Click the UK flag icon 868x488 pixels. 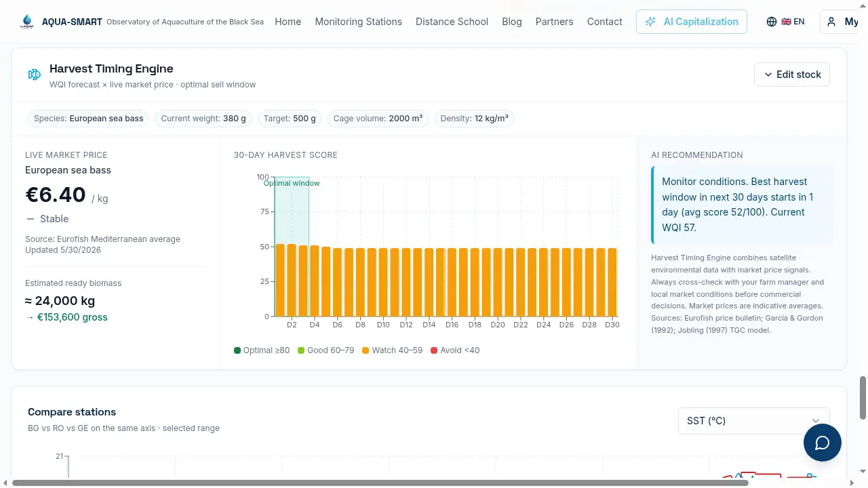786,22
